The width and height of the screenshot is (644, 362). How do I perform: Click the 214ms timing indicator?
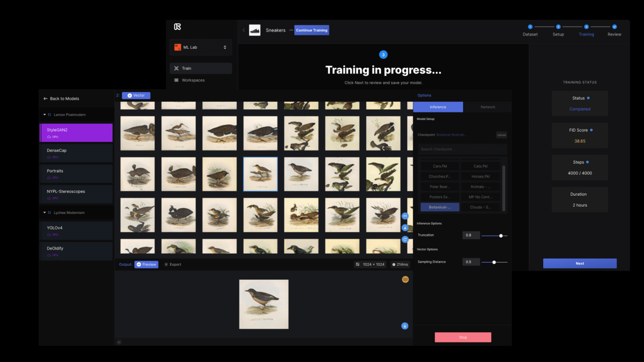click(400, 264)
